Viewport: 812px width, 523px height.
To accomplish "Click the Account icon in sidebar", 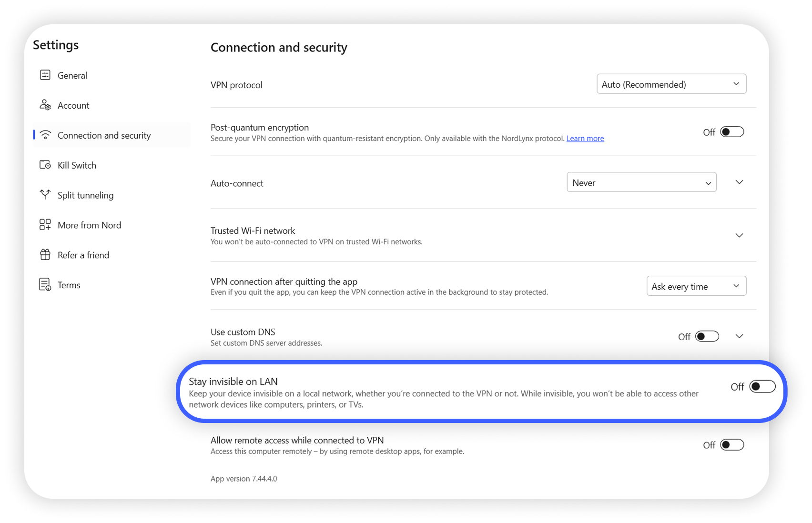I will [45, 105].
